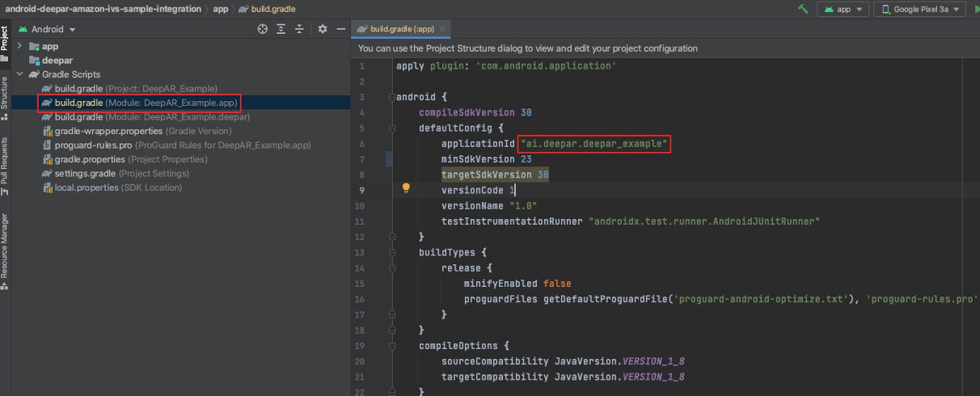Fold the android code block at line 3
Image resolution: width=980 pixels, height=396 pixels.
(392, 97)
